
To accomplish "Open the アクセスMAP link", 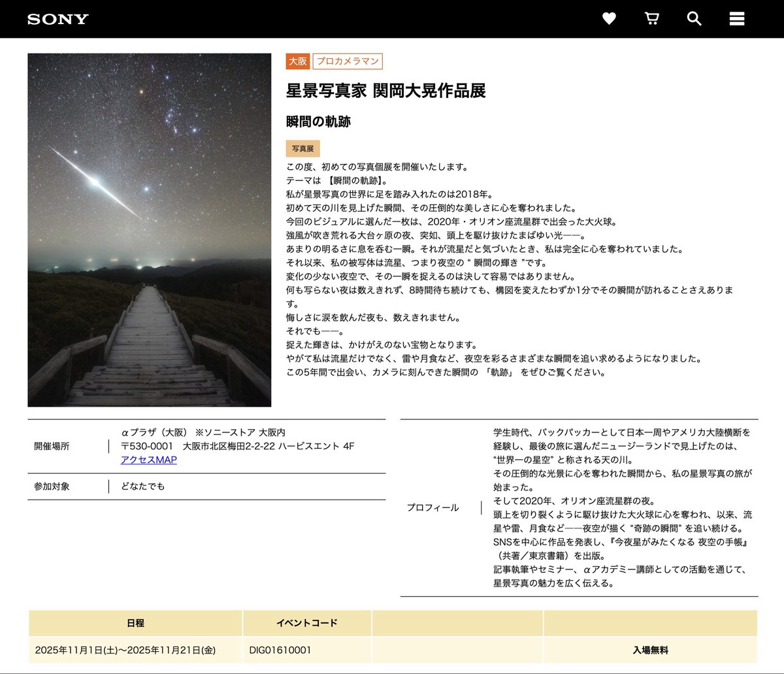I will (149, 460).
